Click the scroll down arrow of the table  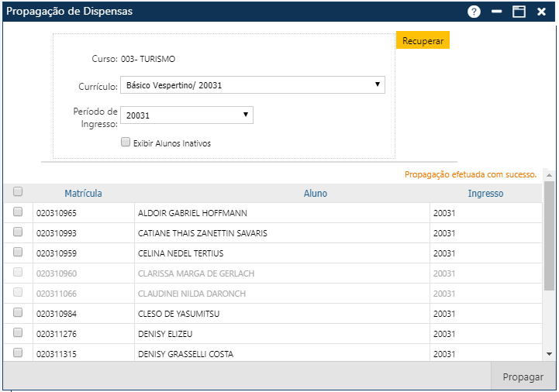point(549,353)
